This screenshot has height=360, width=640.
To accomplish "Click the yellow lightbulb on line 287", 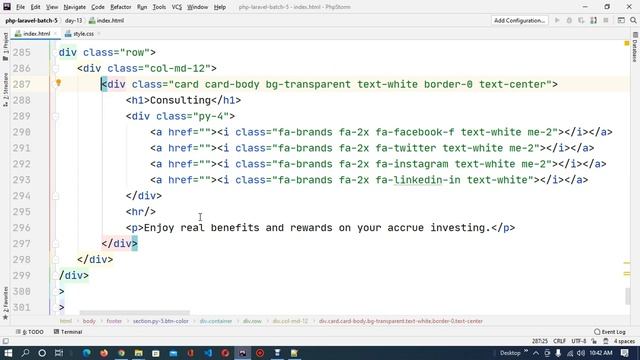I will [58, 83].
